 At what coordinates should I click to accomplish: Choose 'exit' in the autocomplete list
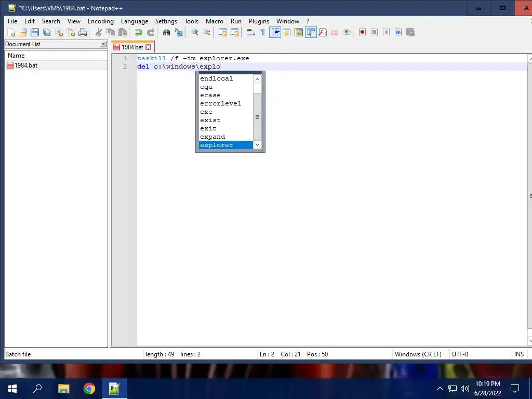(x=226, y=128)
